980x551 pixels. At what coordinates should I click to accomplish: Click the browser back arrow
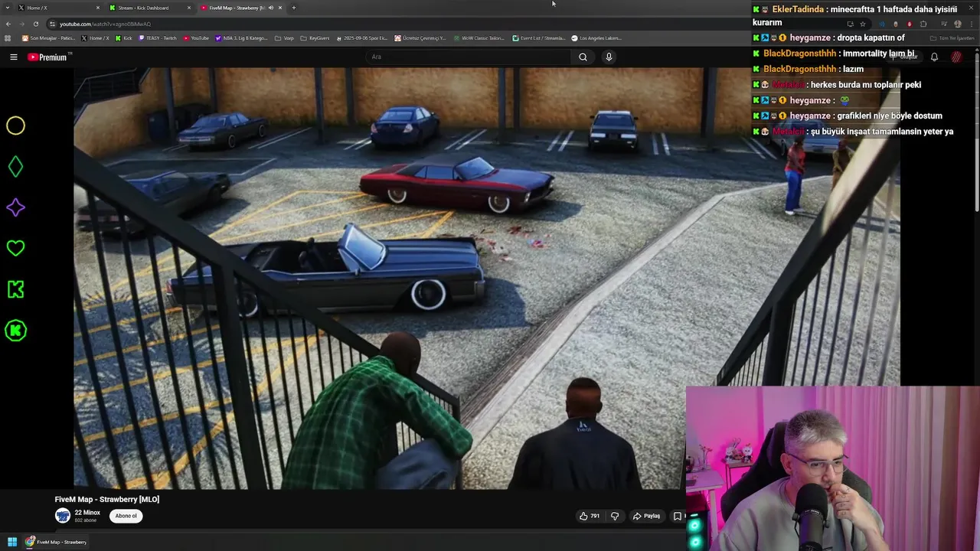[8, 24]
